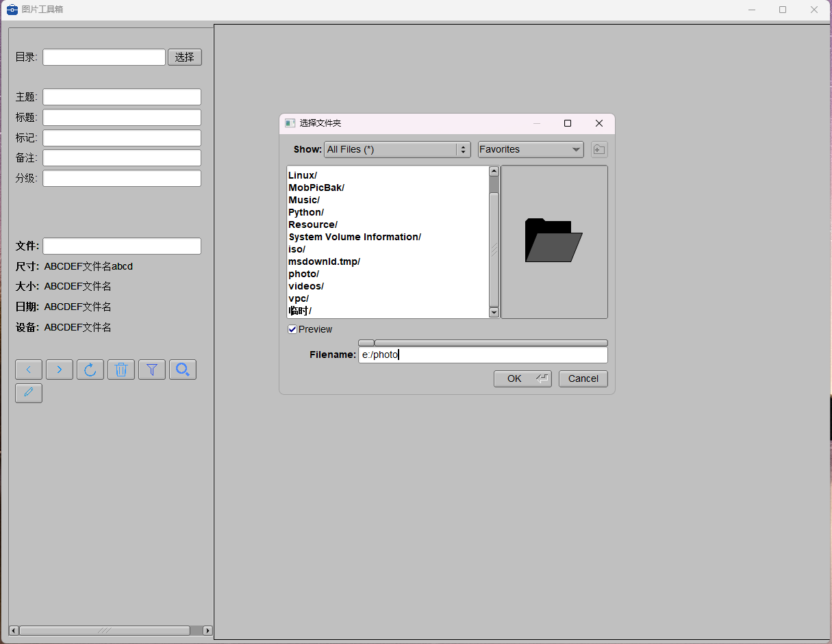Viewport: 832px width, 644px height.
Task: Cancel the folder selection dialog
Action: tap(583, 378)
